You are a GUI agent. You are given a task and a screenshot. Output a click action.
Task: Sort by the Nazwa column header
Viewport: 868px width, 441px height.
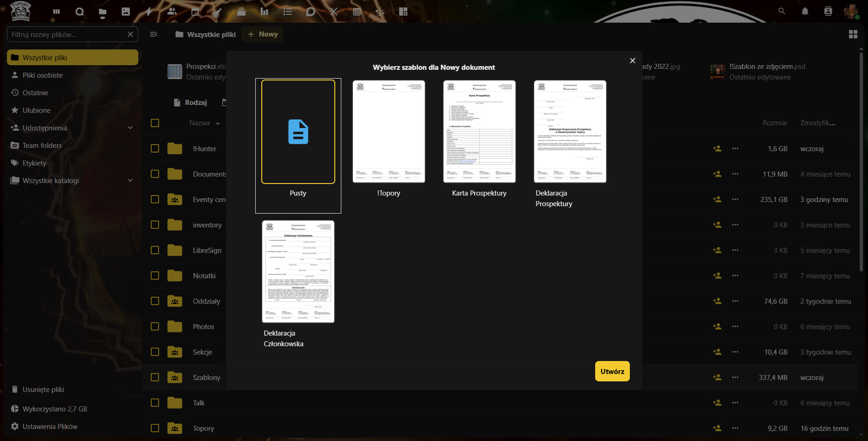(x=204, y=123)
